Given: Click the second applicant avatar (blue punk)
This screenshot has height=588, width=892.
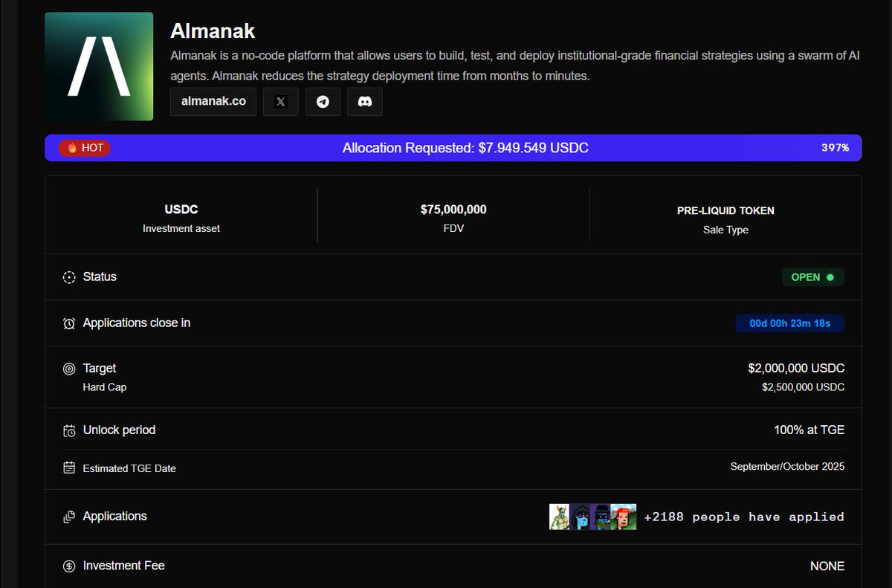Looking at the screenshot, I should (580, 517).
